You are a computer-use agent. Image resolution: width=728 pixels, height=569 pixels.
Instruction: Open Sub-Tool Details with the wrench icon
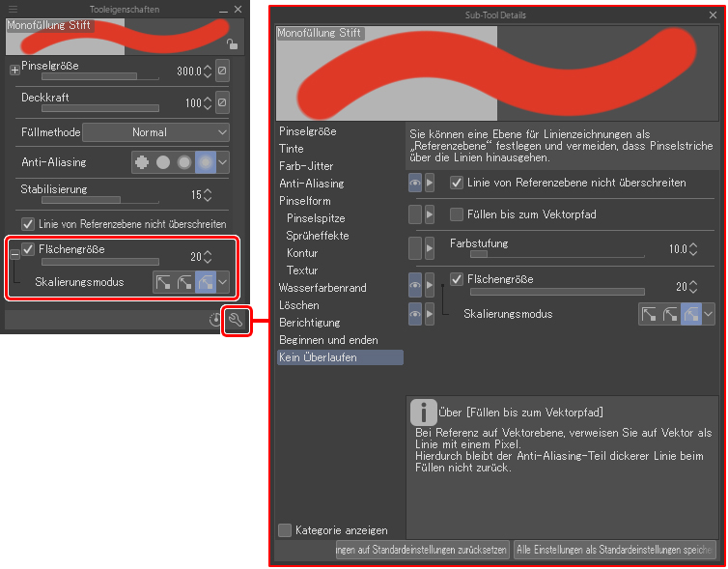click(237, 321)
